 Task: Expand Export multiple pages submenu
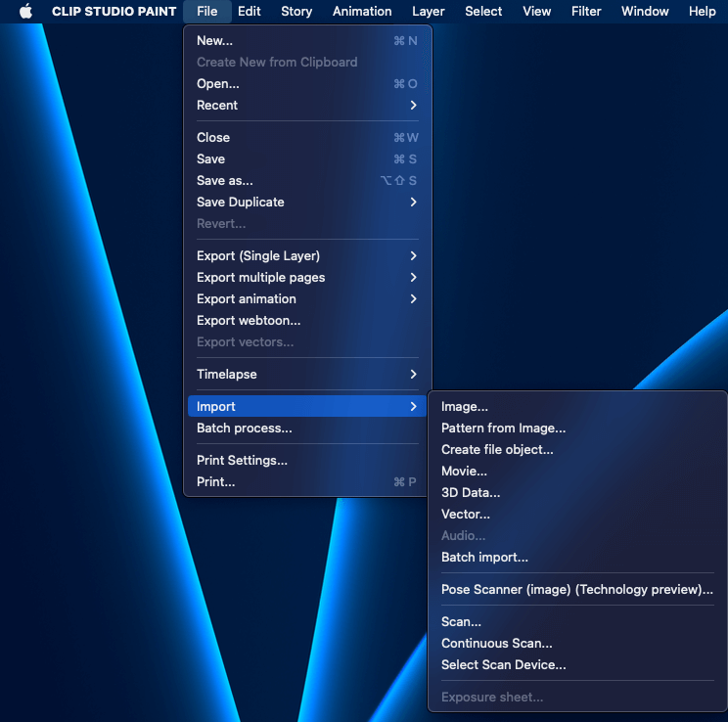coord(307,278)
